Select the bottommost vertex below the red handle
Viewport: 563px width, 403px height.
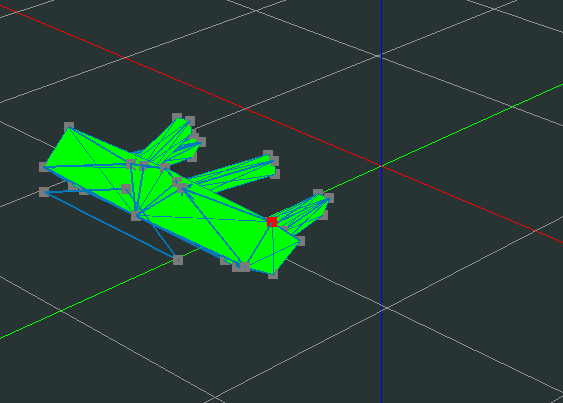pyautogui.click(x=273, y=274)
